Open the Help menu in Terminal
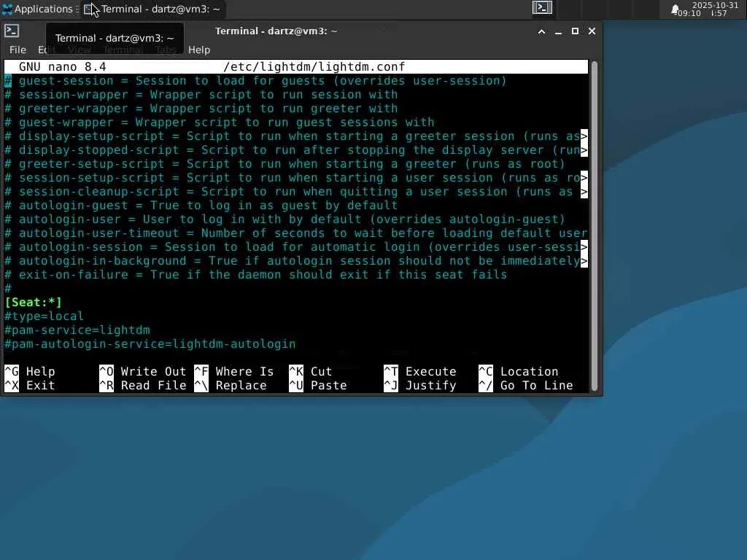747x560 pixels. pos(198,50)
